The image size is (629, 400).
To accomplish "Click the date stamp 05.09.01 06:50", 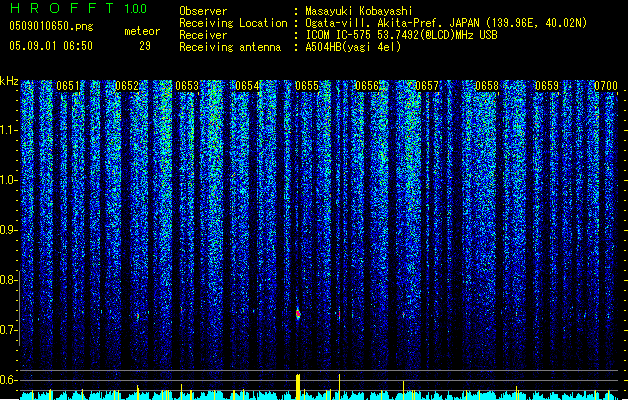I will click(51, 46).
